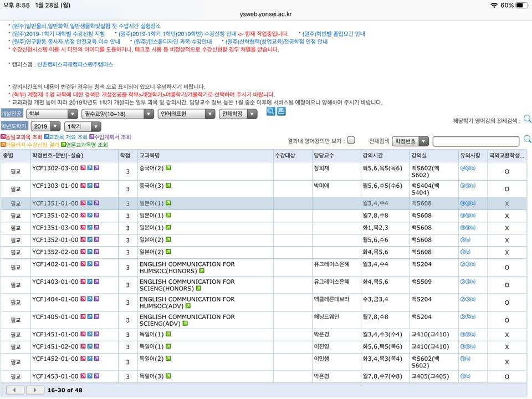Viewport: 532px width, 399px height.
Task: Click green icon after ENGLISH COMMUNICATION FOR HUMSOC(HONORS)
Action: click(x=202, y=271)
